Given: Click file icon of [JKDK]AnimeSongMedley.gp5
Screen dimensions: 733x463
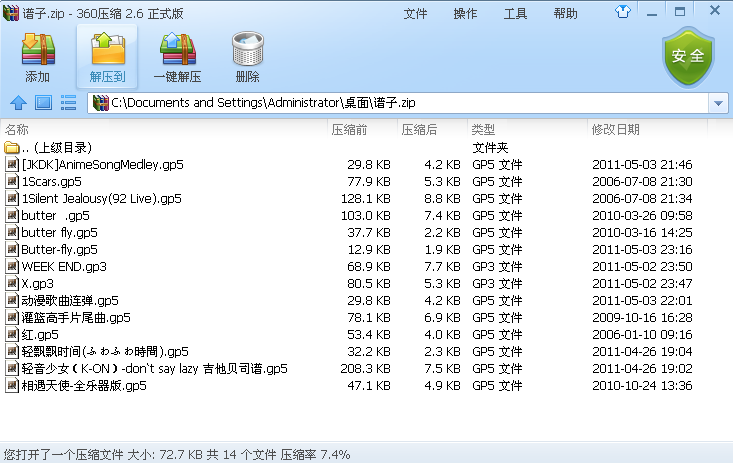Looking at the screenshot, I should pos(12,165).
